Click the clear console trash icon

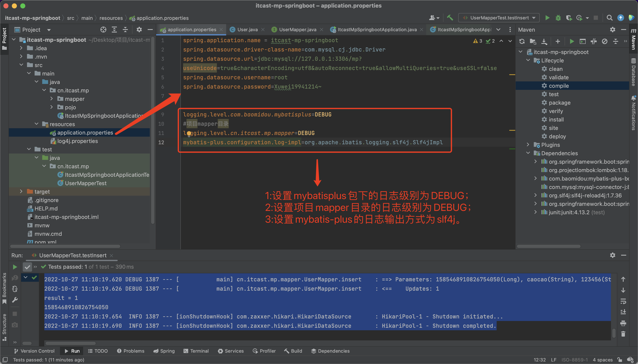pos(623,334)
